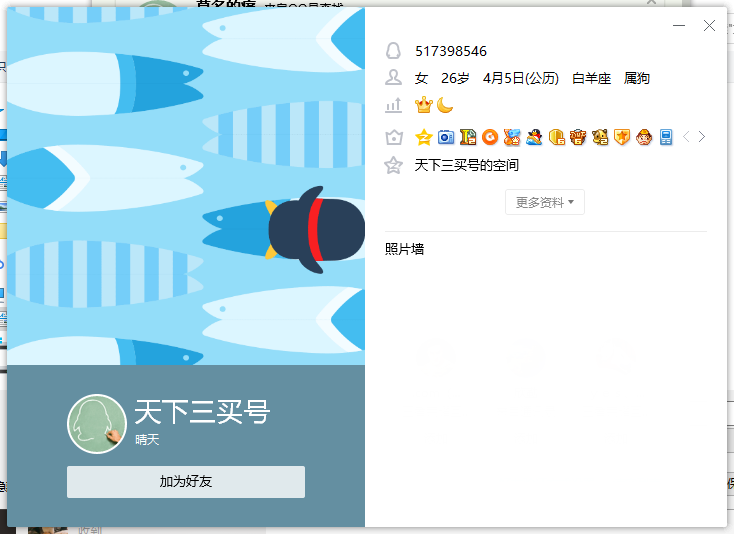Image resolution: width=734 pixels, height=534 pixels.
Task: Click the monkey face badge
Action: [x=644, y=137]
